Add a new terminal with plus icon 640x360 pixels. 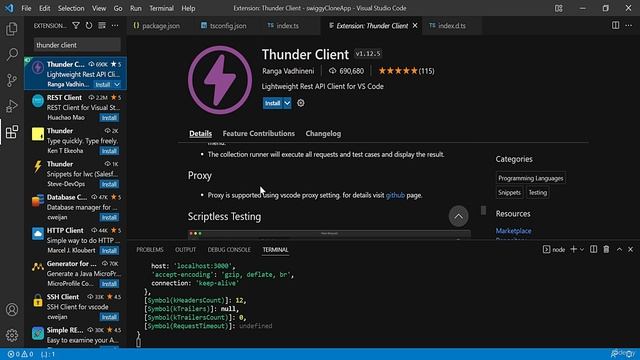(573, 249)
